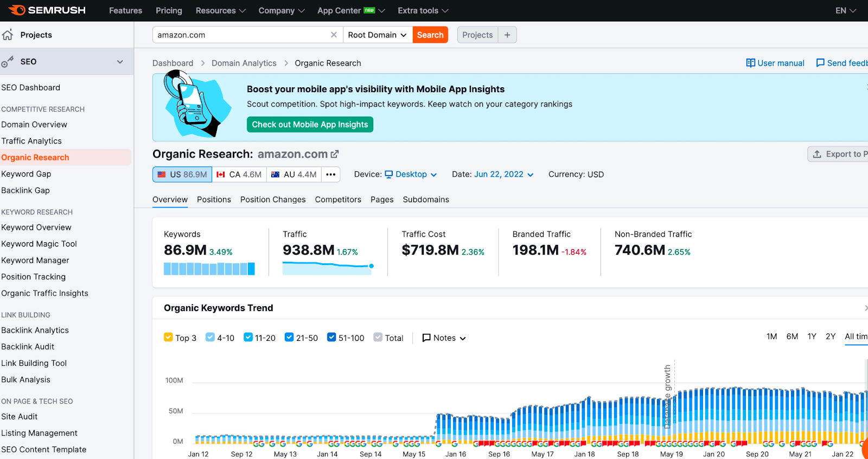Select the 1M time range
This screenshot has width=868, height=459.
click(x=771, y=337)
